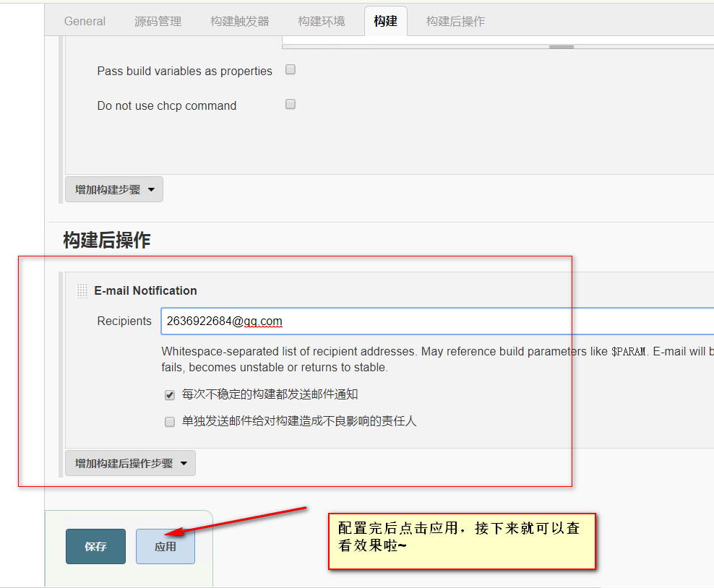Click the active 构建 tab
Viewport: 714px width, 588px height.
(x=386, y=21)
